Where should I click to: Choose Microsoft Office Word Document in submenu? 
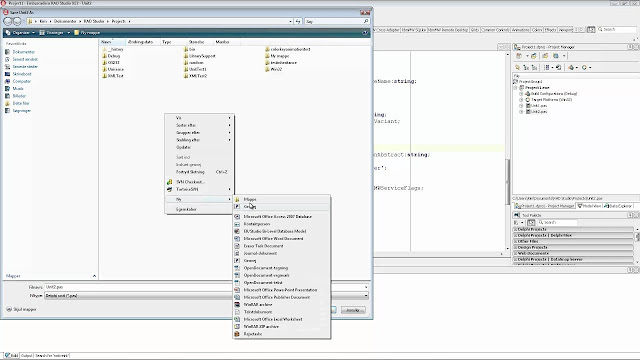coord(282,239)
